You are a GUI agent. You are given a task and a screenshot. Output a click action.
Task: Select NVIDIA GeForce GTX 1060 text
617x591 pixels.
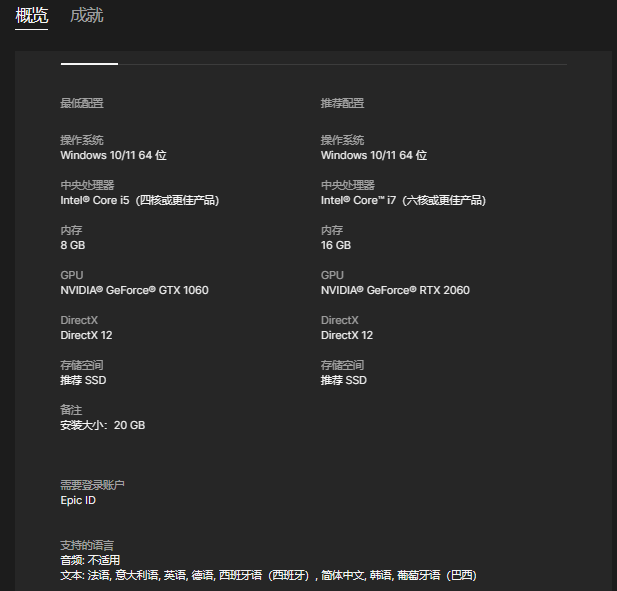click(x=135, y=290)
